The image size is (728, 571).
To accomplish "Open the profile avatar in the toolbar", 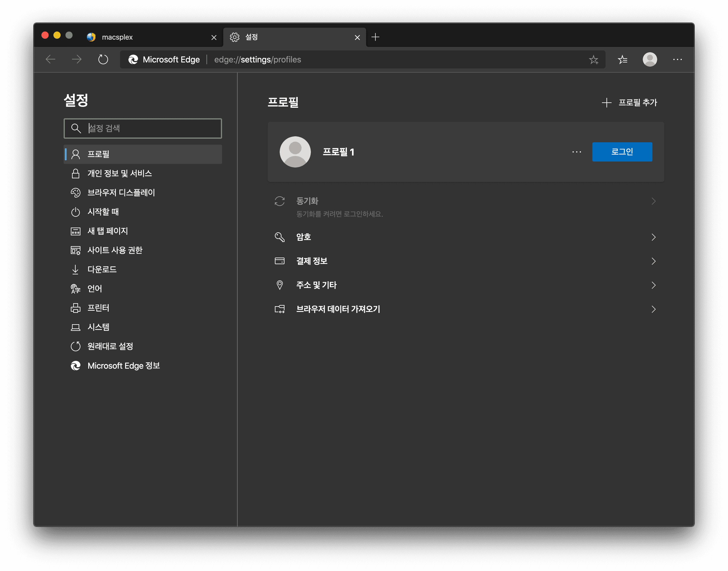I will [649, 59].
